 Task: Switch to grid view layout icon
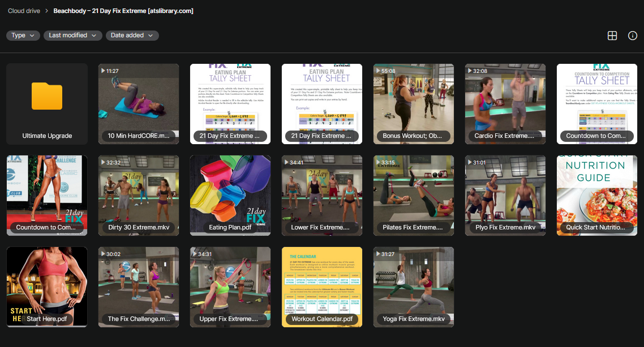612,36
